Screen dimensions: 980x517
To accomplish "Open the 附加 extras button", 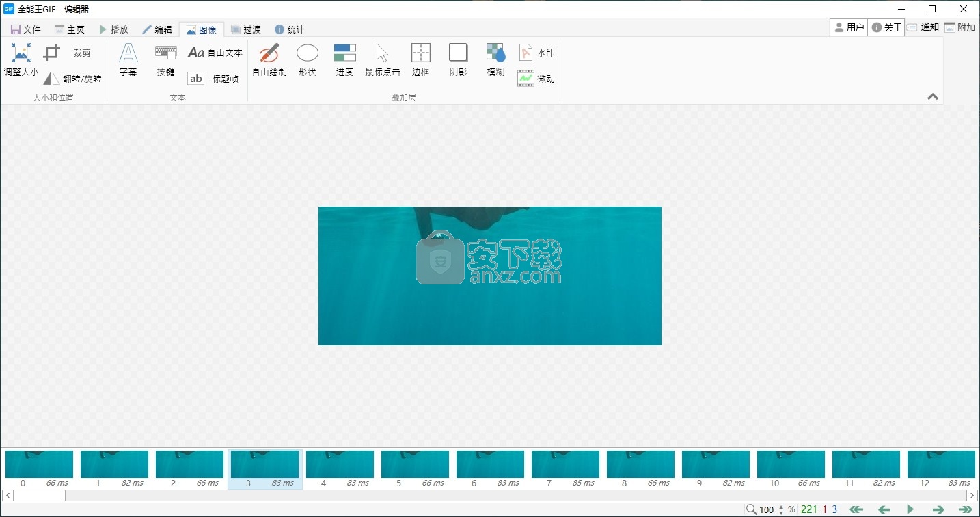I will (x=960, y=27).
